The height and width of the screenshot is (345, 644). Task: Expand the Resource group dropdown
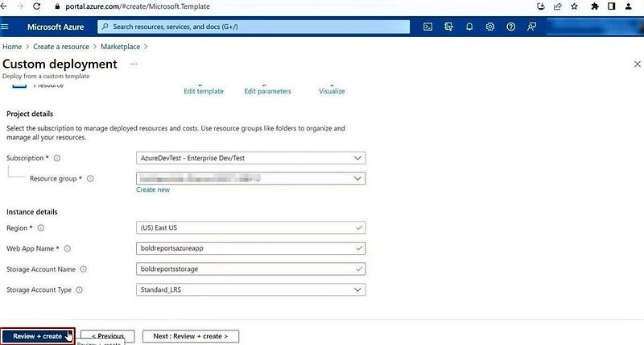point(250,178)
